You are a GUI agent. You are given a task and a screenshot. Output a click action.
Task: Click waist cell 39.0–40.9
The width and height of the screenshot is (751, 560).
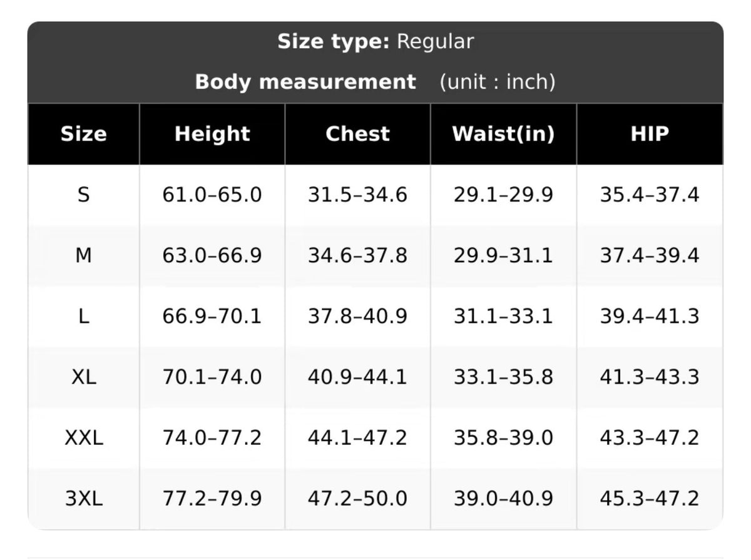pyautogui.click(x=503, y=499)
